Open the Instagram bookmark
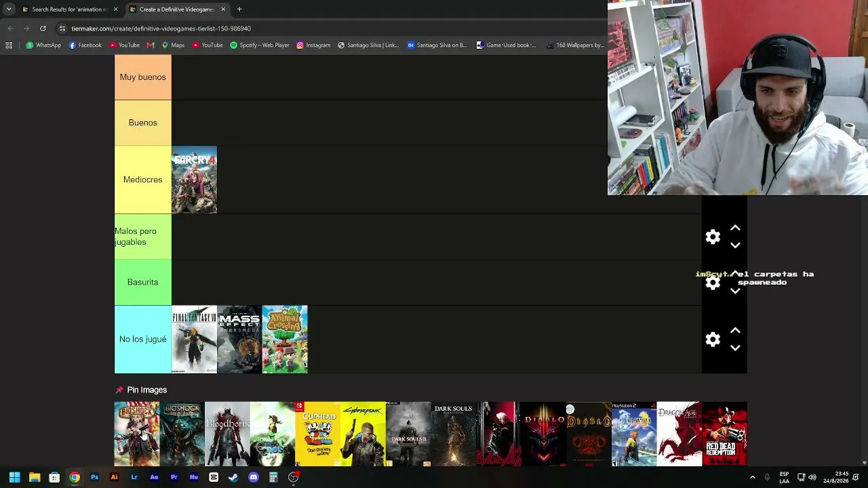 coord(313,45)
